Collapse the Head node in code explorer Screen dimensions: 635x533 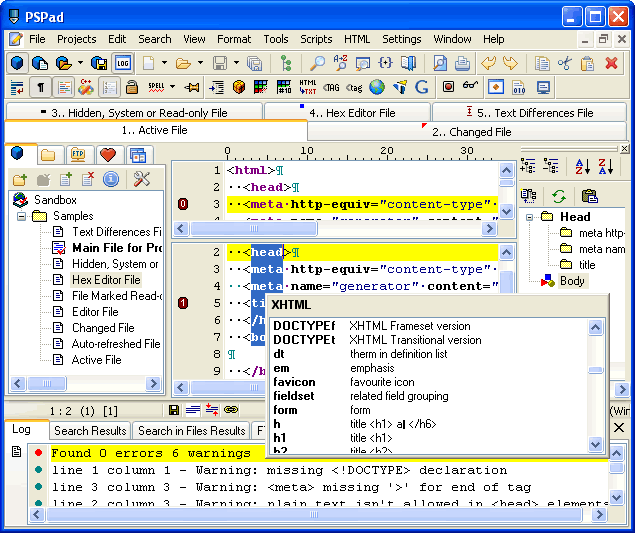coord(529,217)
